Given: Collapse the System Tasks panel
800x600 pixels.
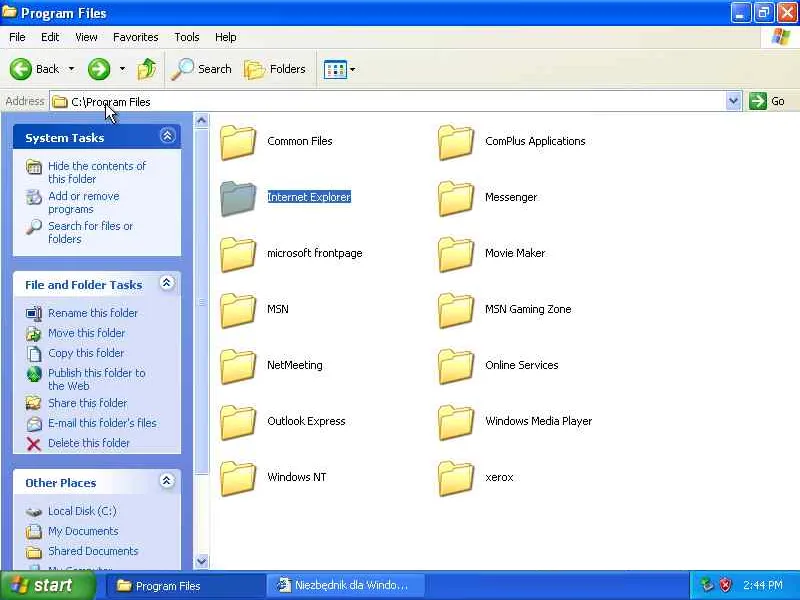Looking at the screenshot, I should coord(167,136).
